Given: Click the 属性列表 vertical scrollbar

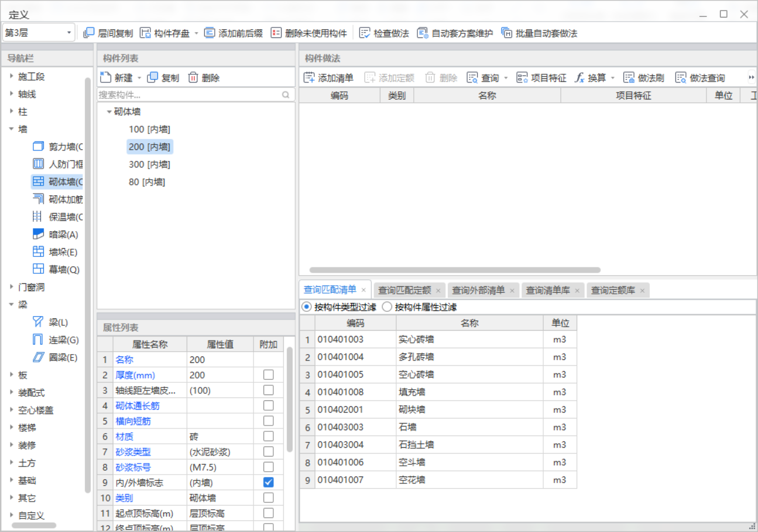Looking at the screenshot, I should pos(289,399).
